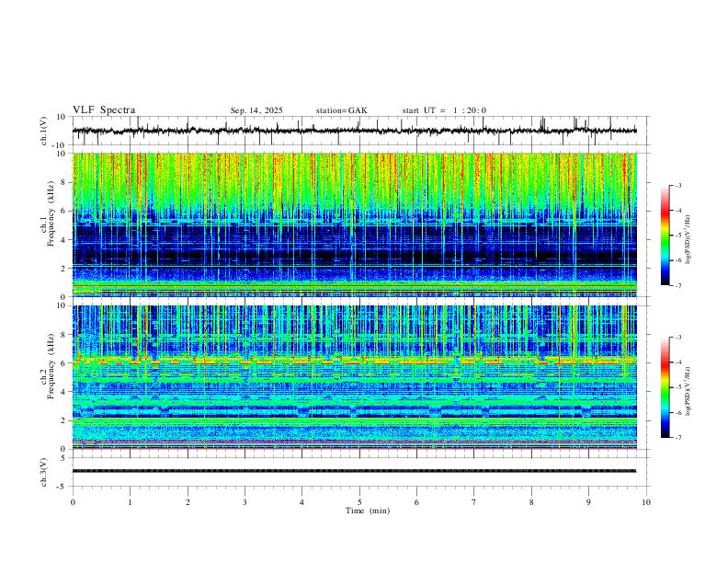Click the ch.3 voltage trace line

coord(354,471)
